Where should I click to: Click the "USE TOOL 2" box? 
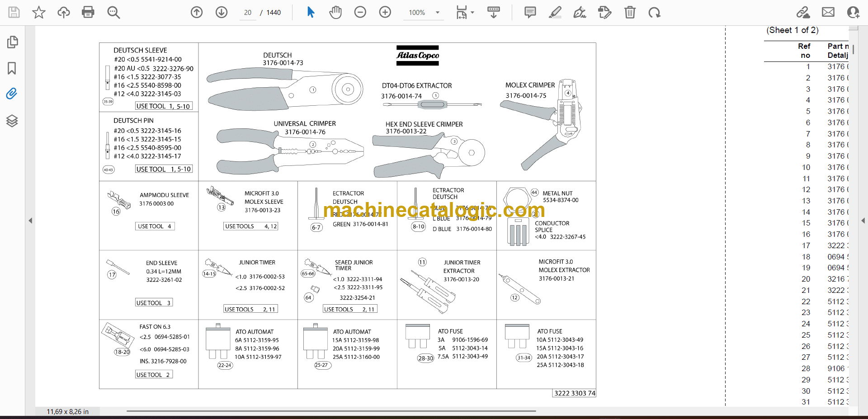pos(154,375)
